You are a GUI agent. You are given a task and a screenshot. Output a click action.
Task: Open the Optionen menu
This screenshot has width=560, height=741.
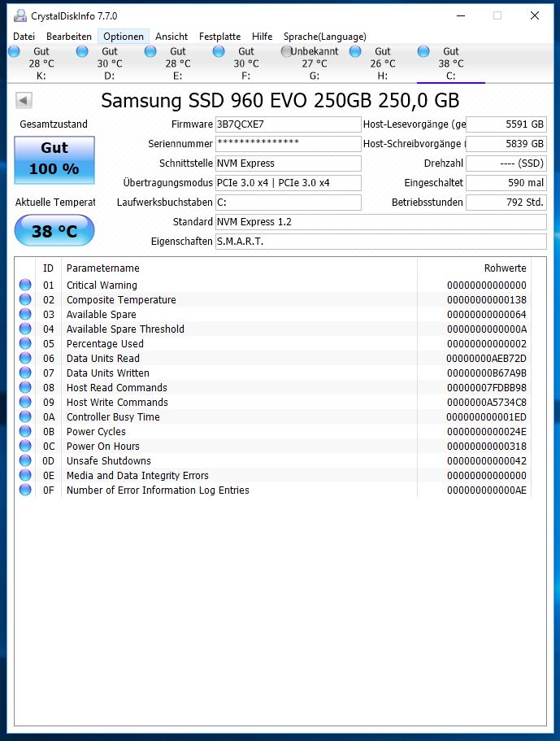[x=124, y=37]
